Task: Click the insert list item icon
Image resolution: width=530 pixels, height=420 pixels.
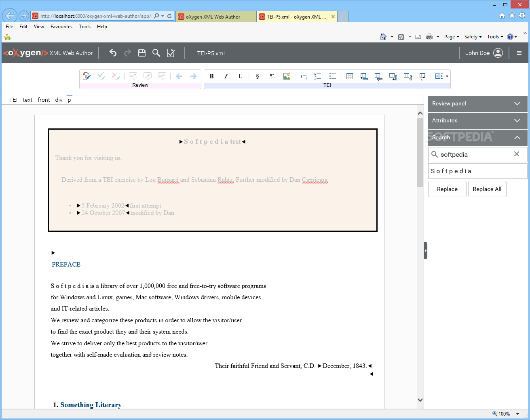Action: point(304,76)
